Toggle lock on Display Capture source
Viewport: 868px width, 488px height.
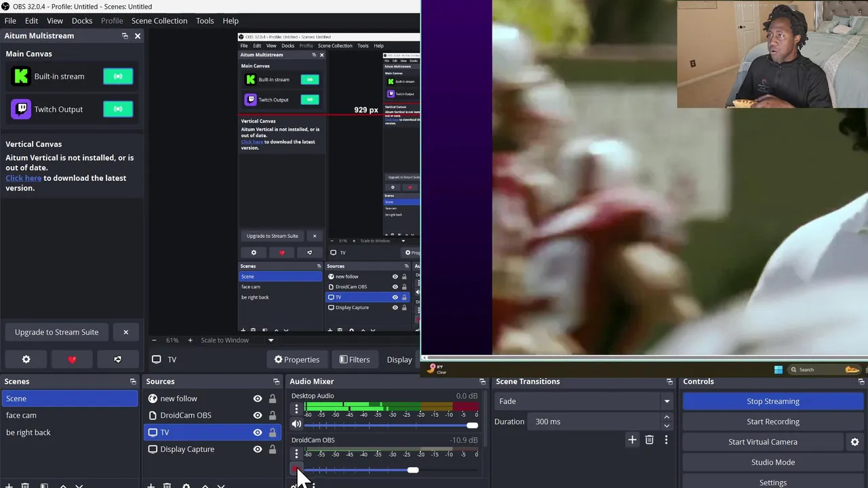pyautogui.click(x=273, y=449)
